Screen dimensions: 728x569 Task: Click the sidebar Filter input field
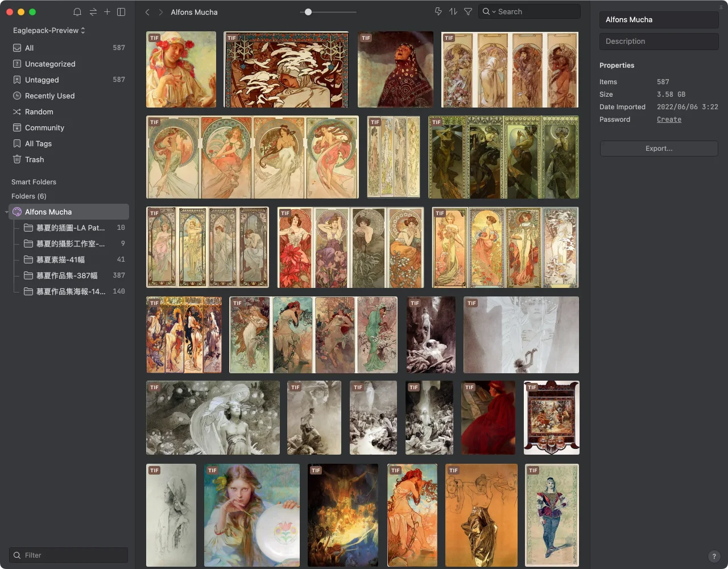point(68,555)
